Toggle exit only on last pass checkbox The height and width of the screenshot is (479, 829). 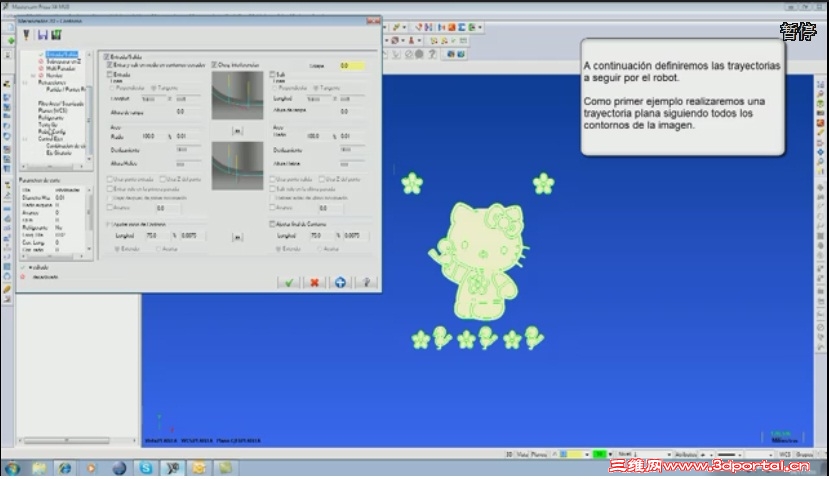(273, 189)
